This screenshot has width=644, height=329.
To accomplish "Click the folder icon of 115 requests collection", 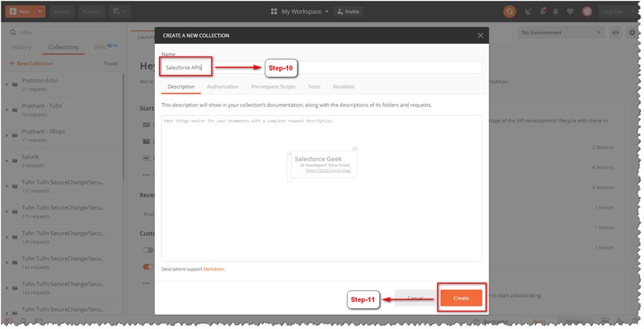I will [x=15, y=212].
